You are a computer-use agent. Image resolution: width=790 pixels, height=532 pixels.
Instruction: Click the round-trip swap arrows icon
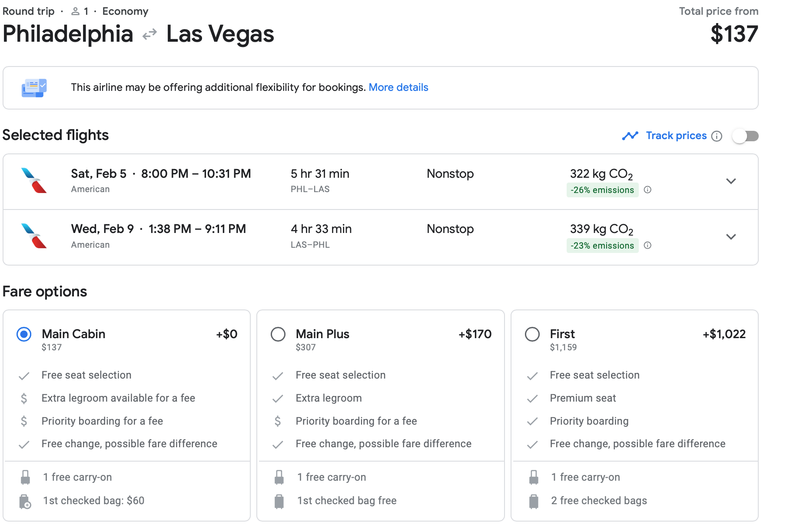coord(149,34)
